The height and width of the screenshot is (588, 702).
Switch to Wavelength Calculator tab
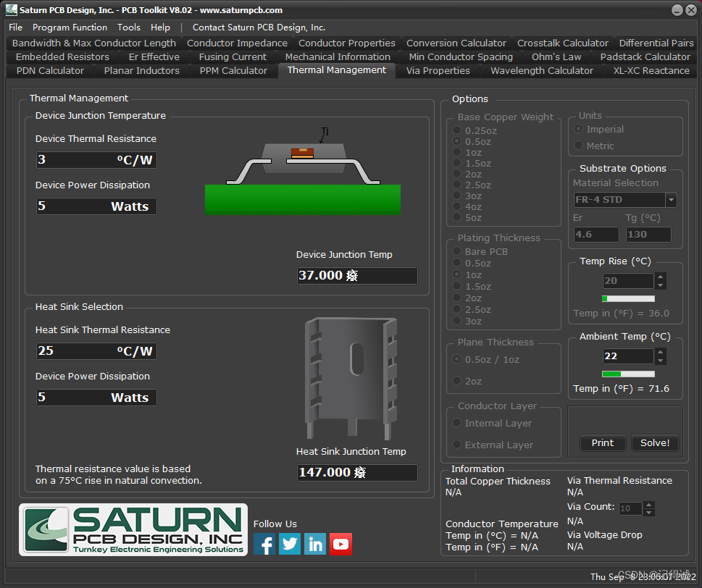(x=542, y=71)
